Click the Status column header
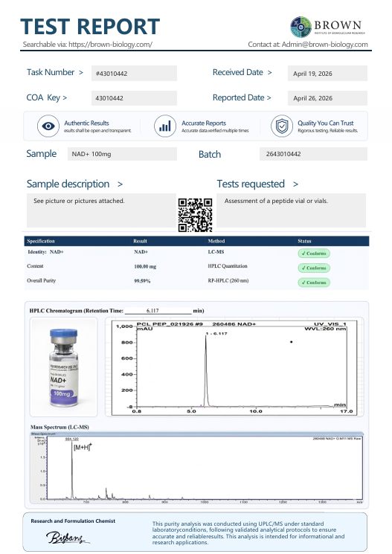The height and width of the screenshot is (554, 392). click(304, 241)
